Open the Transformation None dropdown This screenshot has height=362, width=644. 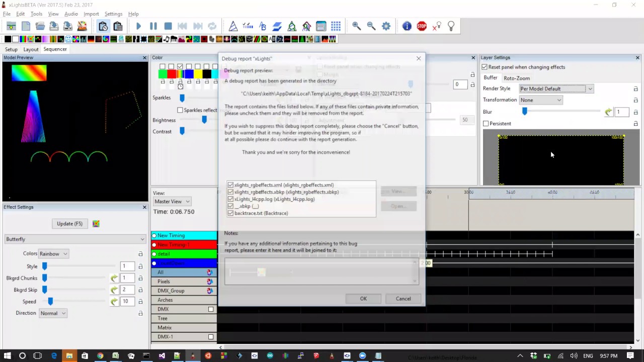click(x=541, y=100)
